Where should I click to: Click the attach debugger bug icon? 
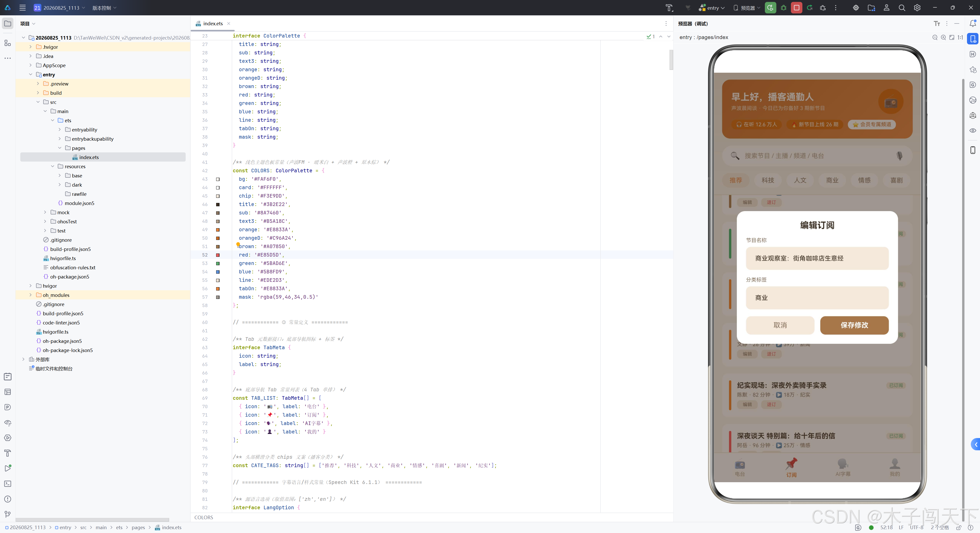[x=823, y=8]
